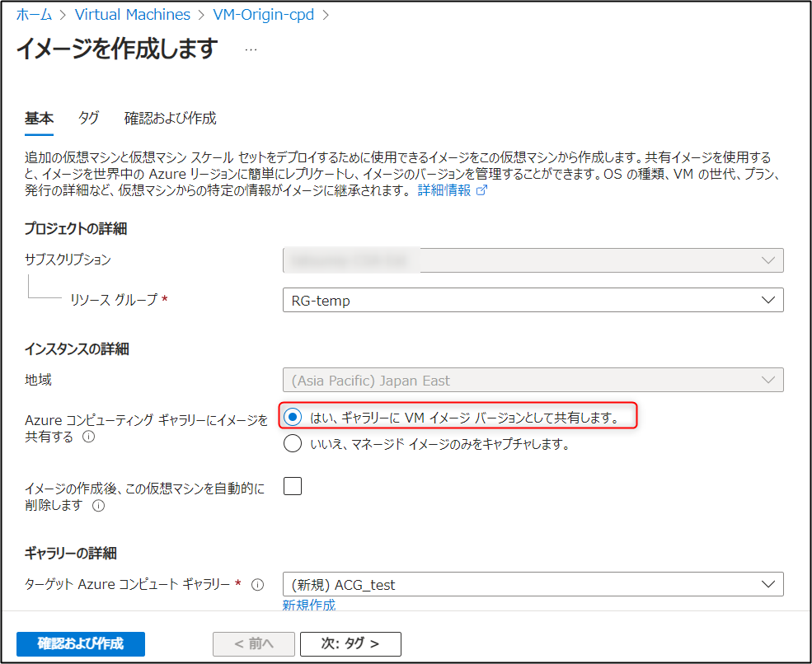Click info icon next to 共有する label
This screenshot has width=812, height=664.
pos(88,437)
